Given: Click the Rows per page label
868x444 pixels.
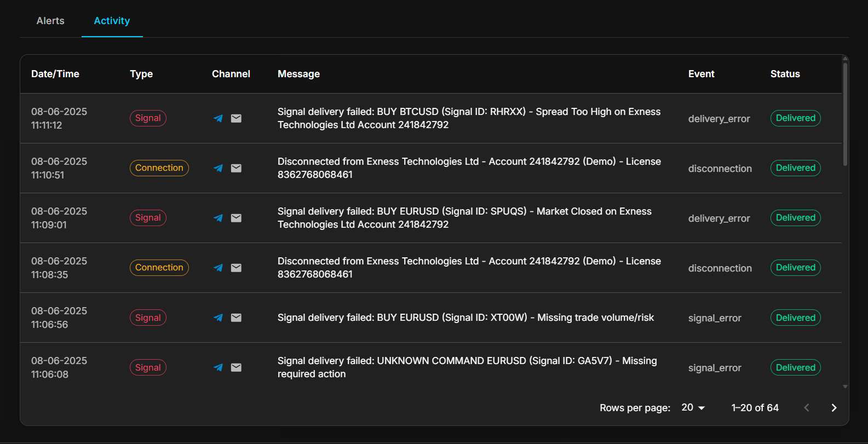Looking at the screenshot, I should pos(635,408).
